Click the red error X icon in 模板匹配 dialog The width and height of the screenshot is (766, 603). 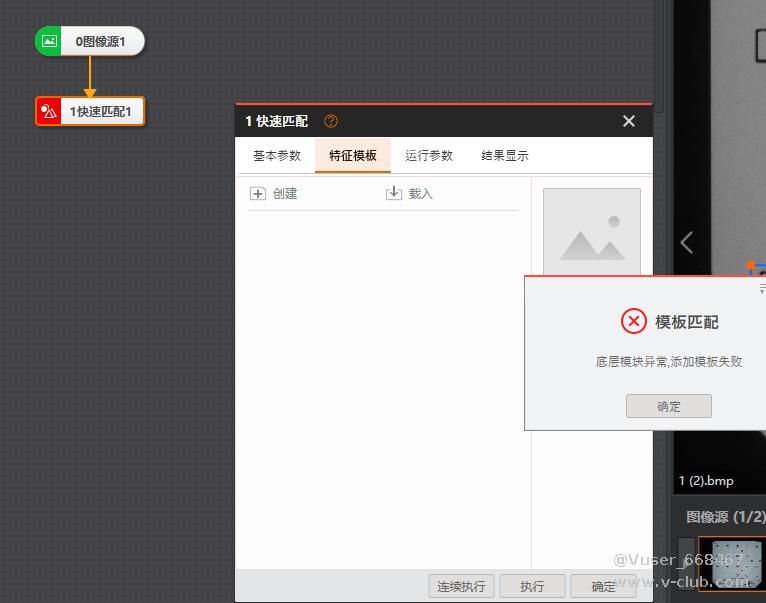(x=634, y=321)
